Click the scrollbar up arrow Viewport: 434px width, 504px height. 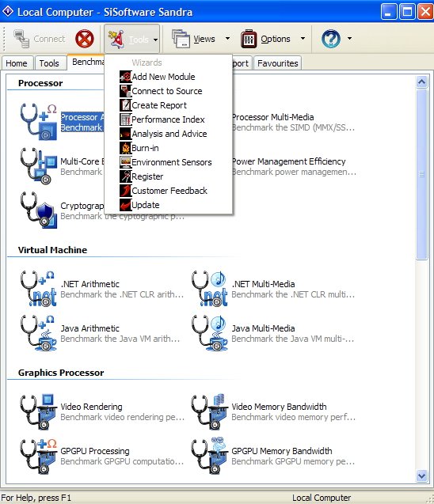(421, 81)
